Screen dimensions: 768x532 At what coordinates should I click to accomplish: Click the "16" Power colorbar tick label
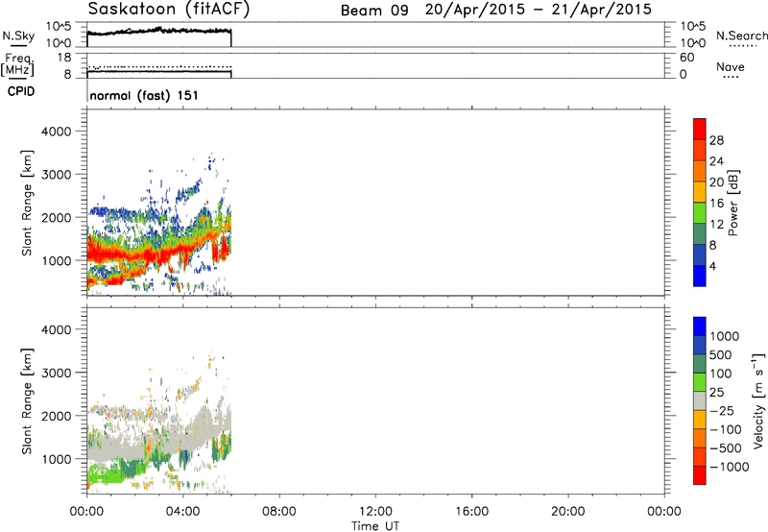716,204
